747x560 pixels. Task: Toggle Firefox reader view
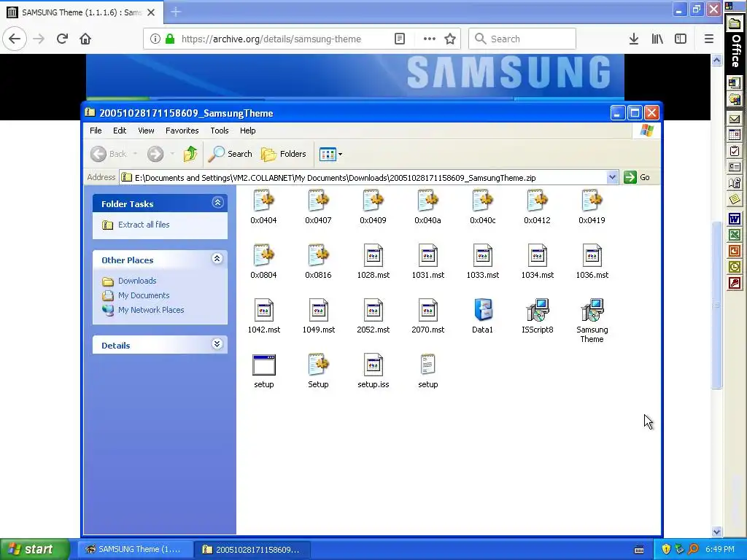click(x=400, y=39)
